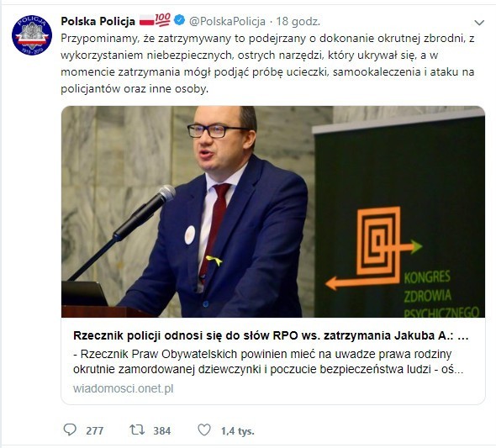Open the 18 godz. timestamp link
The width and height of the screenshot is (496, 448).
pos(298,21)
